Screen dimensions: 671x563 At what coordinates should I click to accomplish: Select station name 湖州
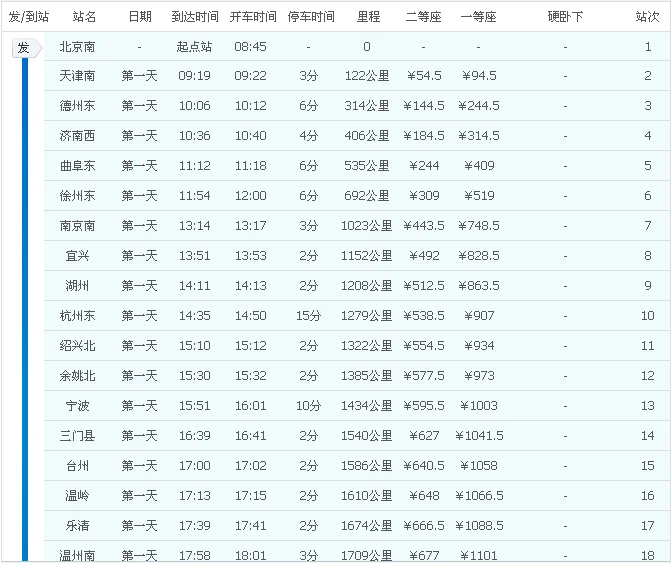[x=77, y=286]
